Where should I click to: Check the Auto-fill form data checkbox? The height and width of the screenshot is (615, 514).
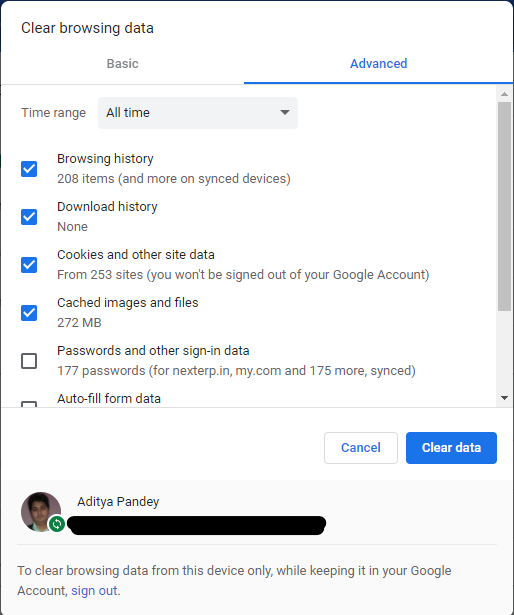pos(29,404)
